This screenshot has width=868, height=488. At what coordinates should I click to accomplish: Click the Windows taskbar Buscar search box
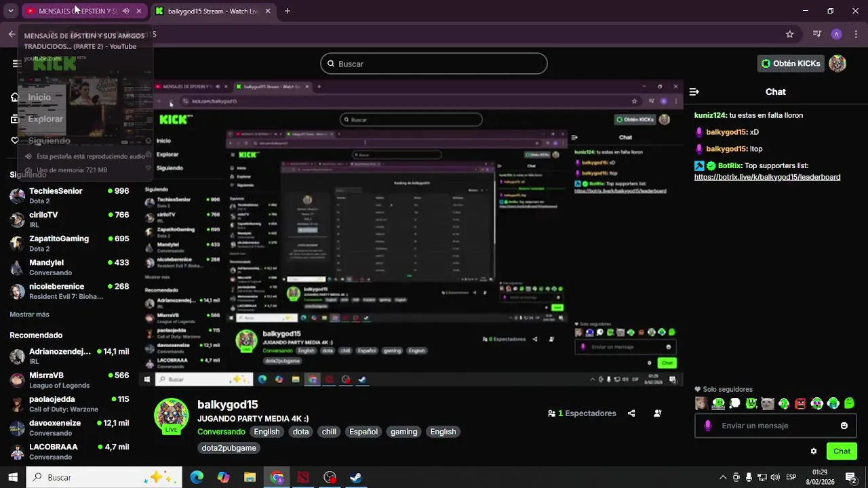point(104,477)
